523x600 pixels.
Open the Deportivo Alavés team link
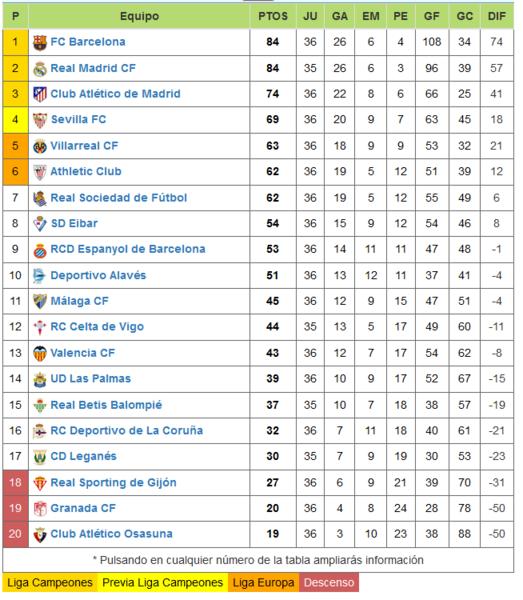coord(98,276)
